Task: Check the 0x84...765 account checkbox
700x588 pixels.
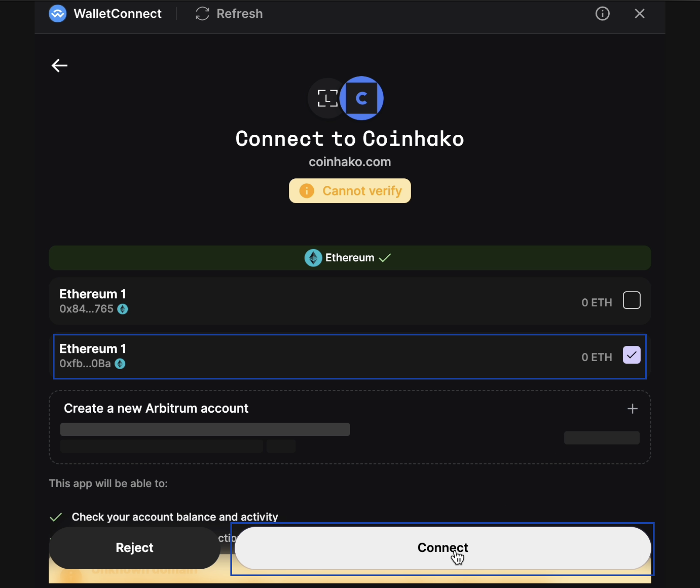Action: click(631, 301)
